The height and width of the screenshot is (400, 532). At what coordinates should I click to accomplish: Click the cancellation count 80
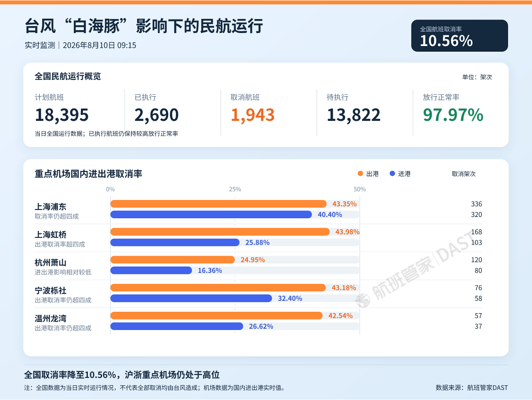[x=478, y=270]
